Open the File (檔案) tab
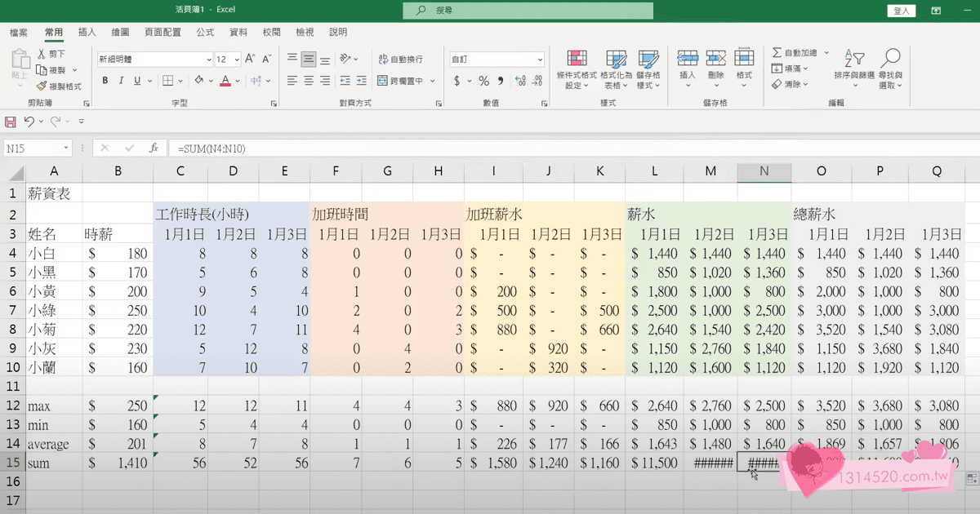Viewport: 980px width, 514px height. tap(19, 33)
